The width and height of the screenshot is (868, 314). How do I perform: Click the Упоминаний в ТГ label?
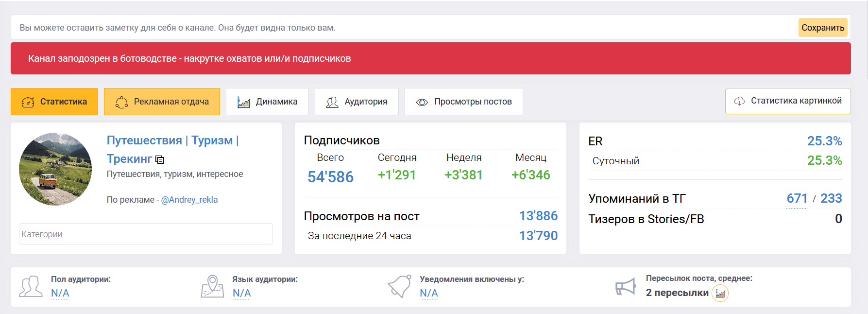637,198
